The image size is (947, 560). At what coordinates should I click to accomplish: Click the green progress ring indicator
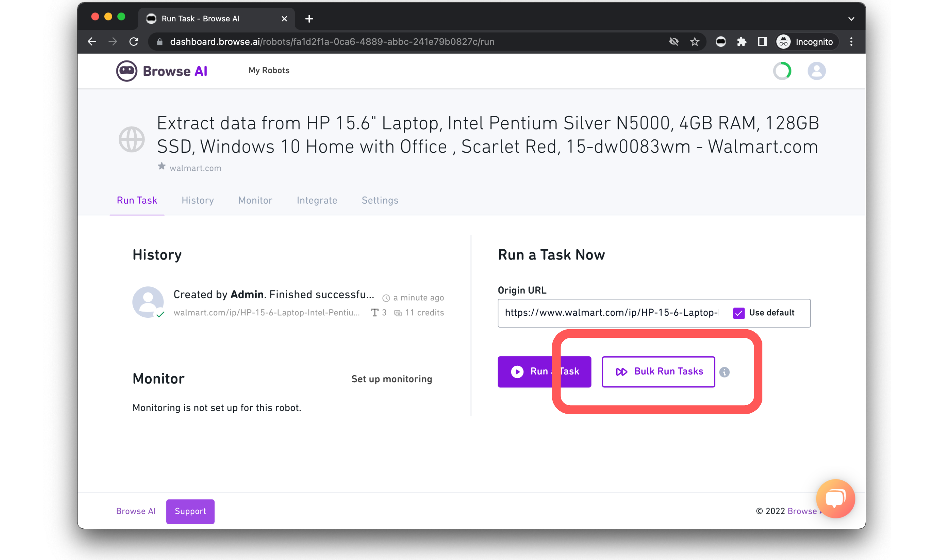click(x=782, y=71)
